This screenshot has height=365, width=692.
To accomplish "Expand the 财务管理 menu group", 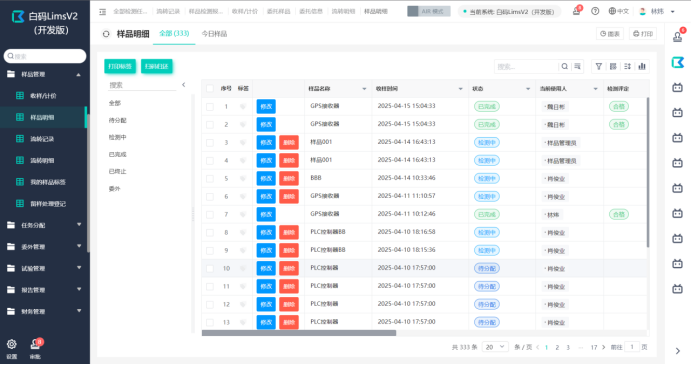I will point(44,312).
